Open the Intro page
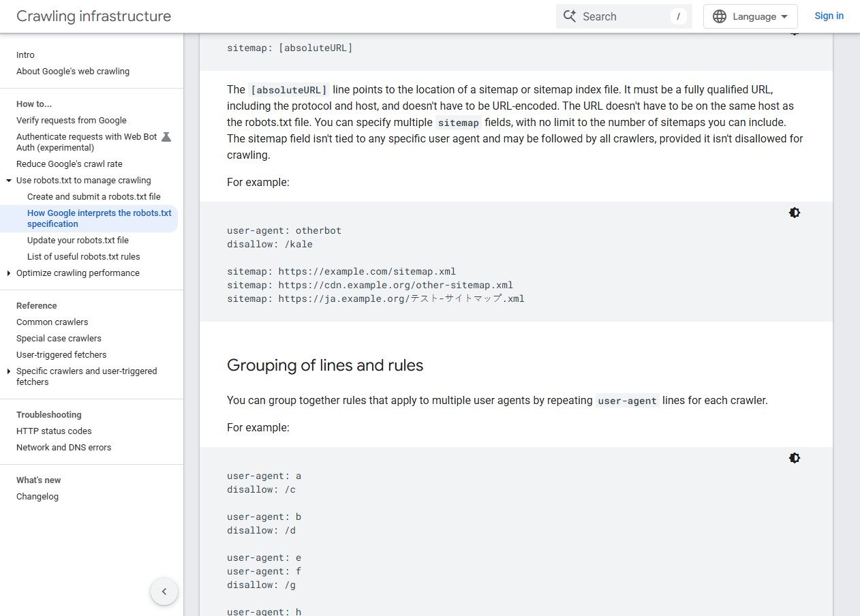This screenshot has width=860, height=616. point(25,55)
